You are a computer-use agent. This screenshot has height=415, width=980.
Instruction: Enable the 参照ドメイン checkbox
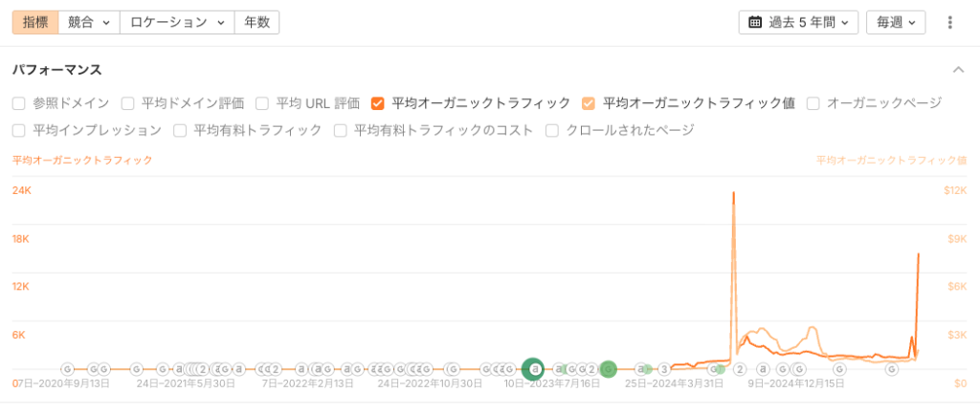(x=19, y=103)
